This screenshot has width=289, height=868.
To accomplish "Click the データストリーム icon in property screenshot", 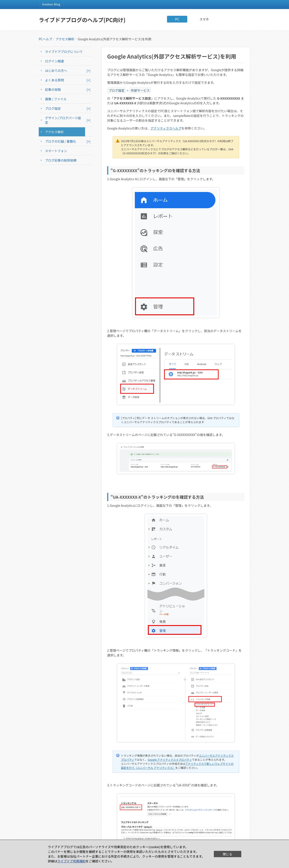I will click(124, 389).
